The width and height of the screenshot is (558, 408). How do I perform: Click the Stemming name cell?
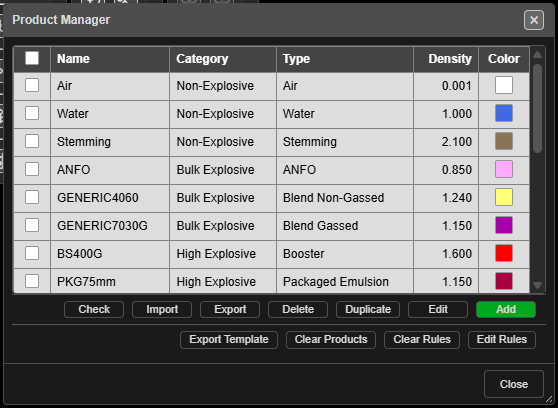(x=110, y=142)
